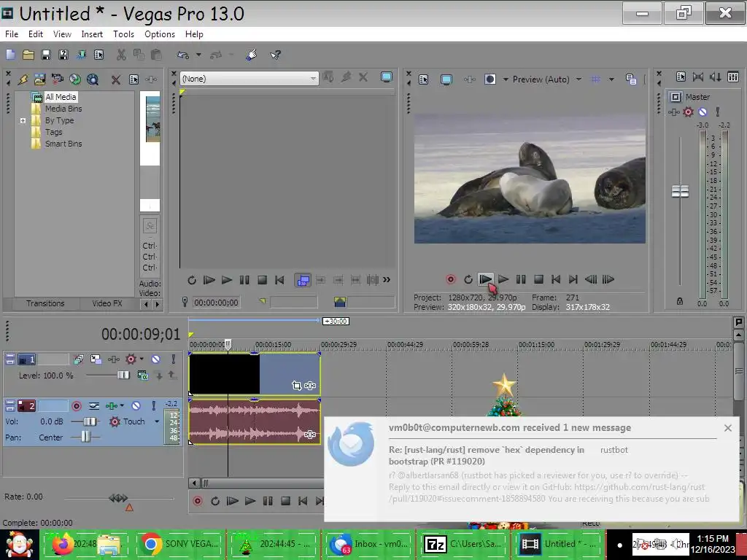The height and width of the screenshot is (560, 747).
Task: Switch to the Video FX tab
Action: [107, 303]
